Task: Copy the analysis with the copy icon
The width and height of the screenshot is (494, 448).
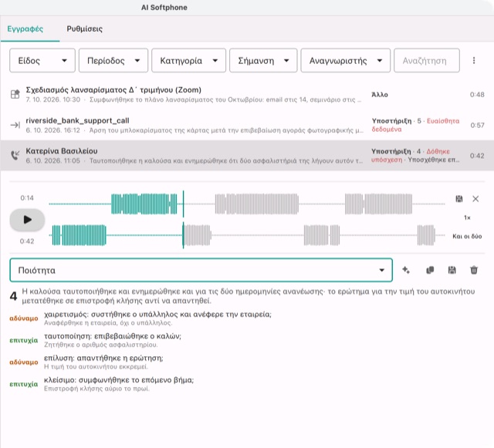Action: (x=430, y=270)
